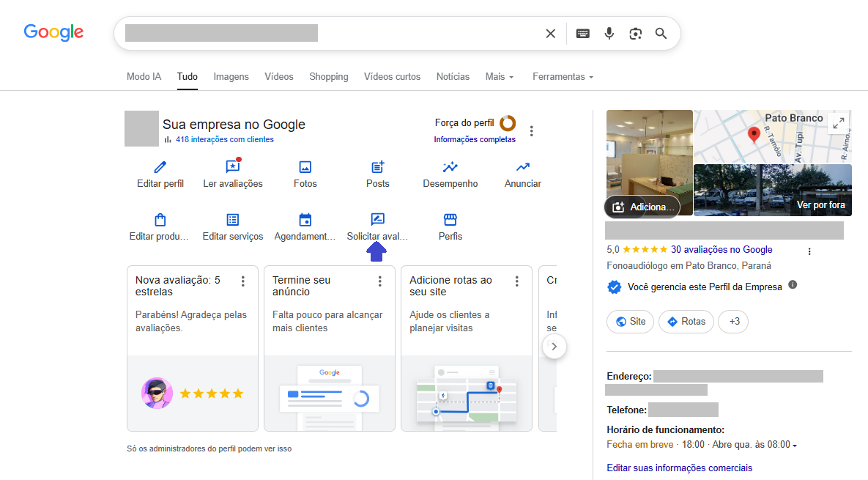Switch to Vídeos curtos tab

tap(392, 76)
